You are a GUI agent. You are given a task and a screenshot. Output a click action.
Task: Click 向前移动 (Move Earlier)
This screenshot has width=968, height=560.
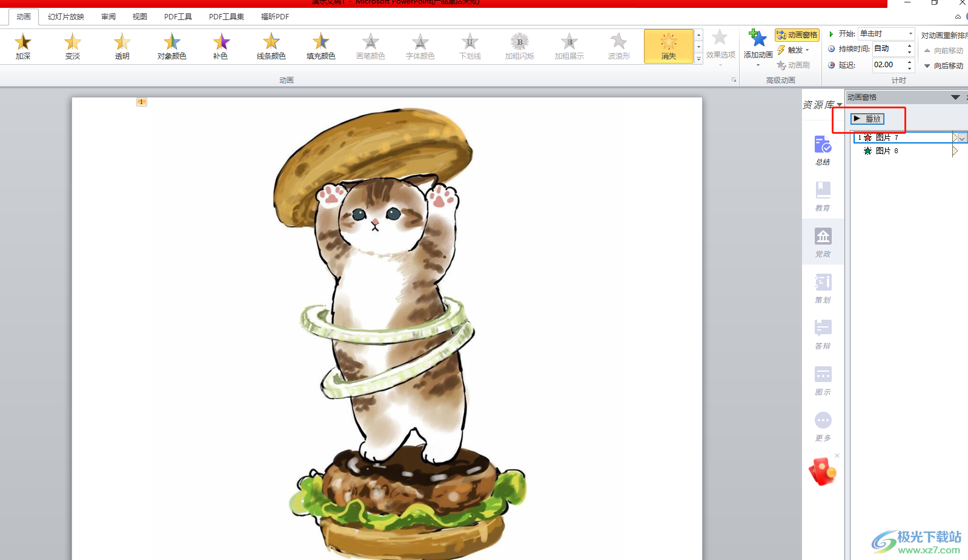pyautogui.click(x=944, y=51)
